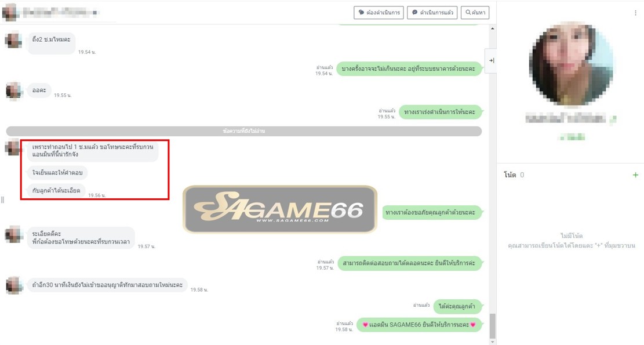Viewport: 644px width, 345px height.
Task: Click avatar beside "ถ้าอีก30 นาที" message
Action: 13,285
